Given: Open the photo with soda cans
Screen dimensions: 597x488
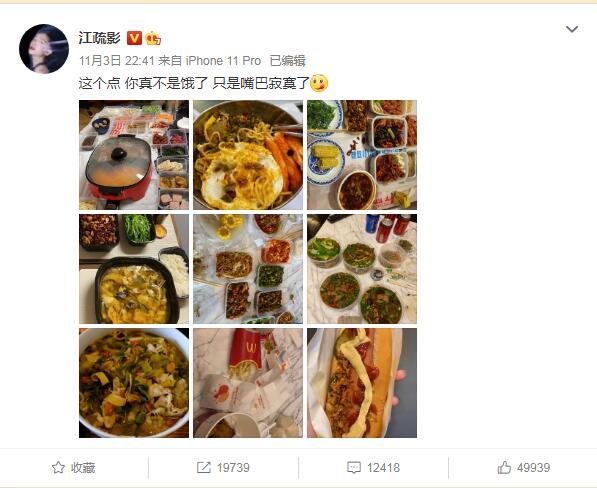Looking at the screenshot, I should coord(362,269).
